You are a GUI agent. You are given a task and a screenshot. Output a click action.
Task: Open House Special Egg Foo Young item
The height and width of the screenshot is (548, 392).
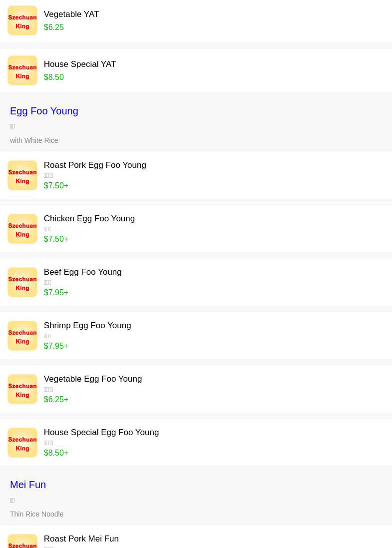click(101, 433)
